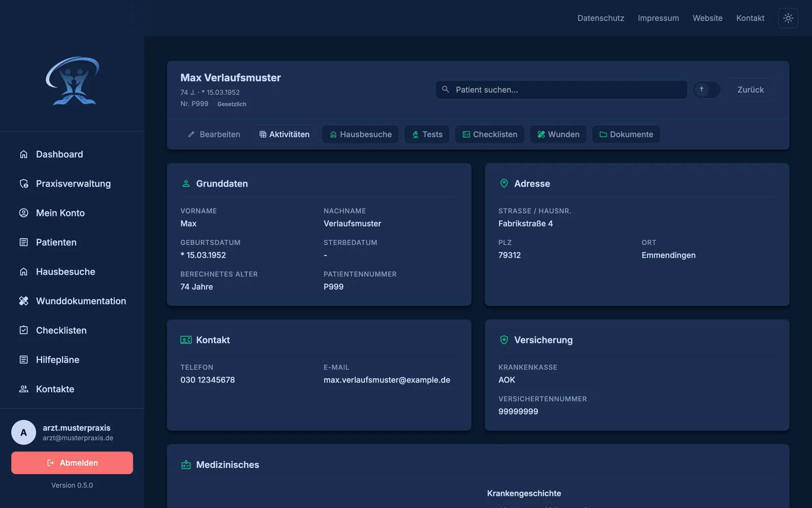Switch to the Tests tab

pyautogui.click(x=427, y=135)
